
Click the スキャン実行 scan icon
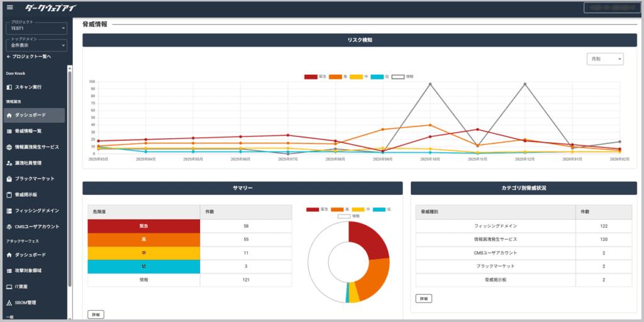coord(9,87)
